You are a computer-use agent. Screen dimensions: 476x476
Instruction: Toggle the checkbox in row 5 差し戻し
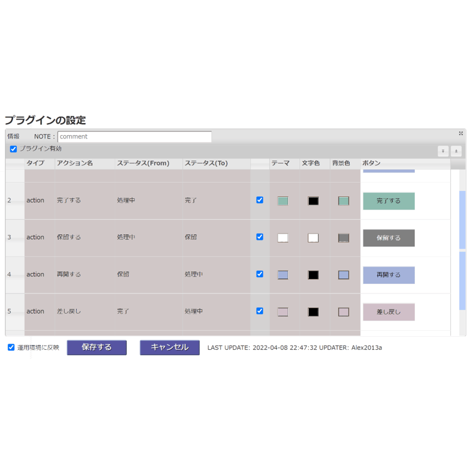(x=259, y=311)
